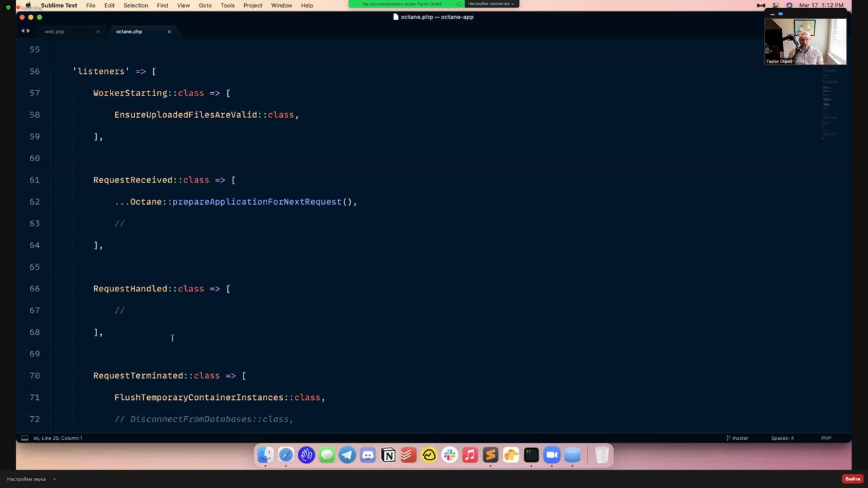Open Terminal from the dock
The width and height of the screenshot is (868, 488).
tap(531, 455)
